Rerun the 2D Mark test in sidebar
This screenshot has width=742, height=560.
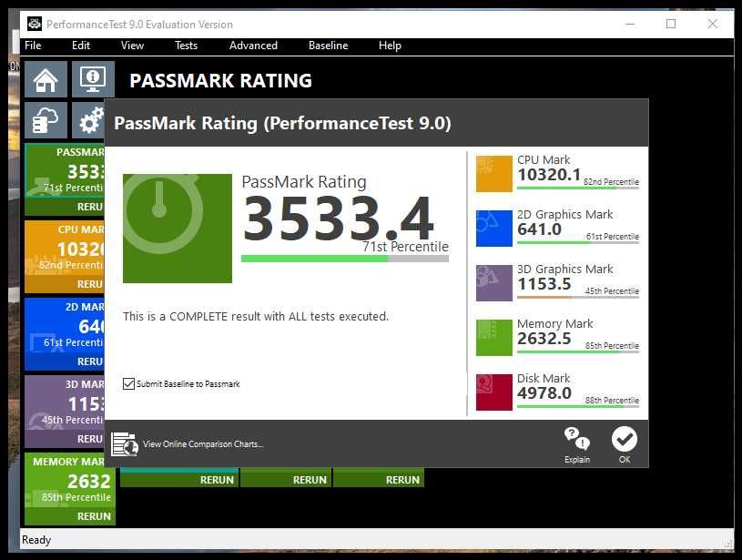coord(65,361)
